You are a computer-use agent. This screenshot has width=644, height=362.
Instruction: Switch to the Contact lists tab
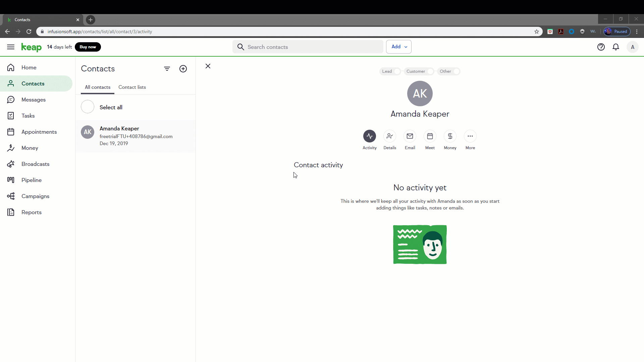[x=132, y=87]
